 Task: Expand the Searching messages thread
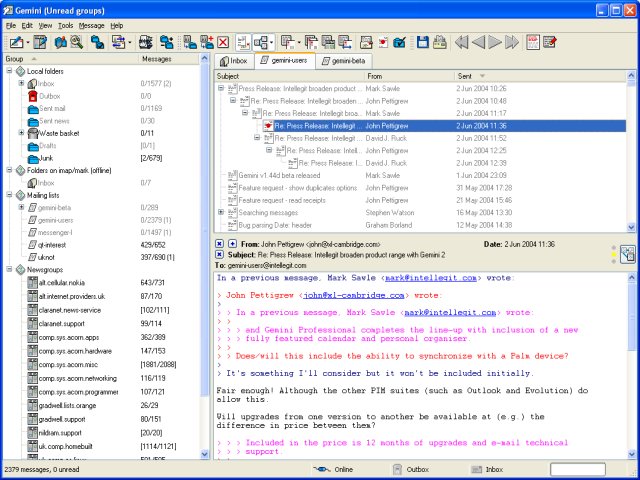point(221,212)
